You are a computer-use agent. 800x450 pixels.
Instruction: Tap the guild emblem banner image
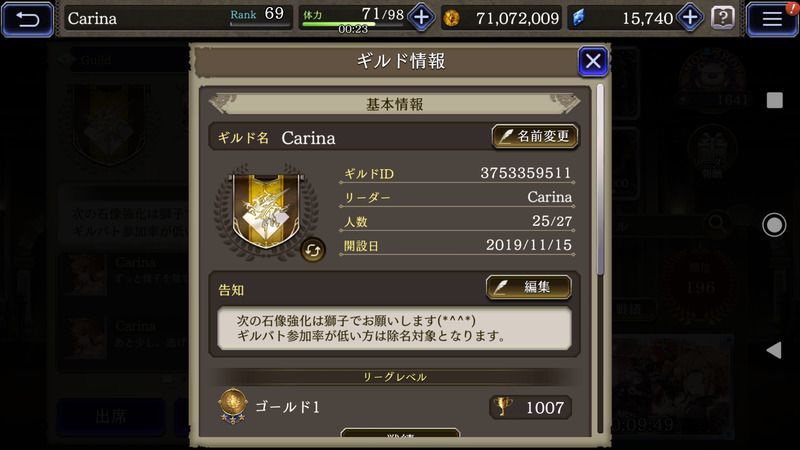[x=266, y=210]
